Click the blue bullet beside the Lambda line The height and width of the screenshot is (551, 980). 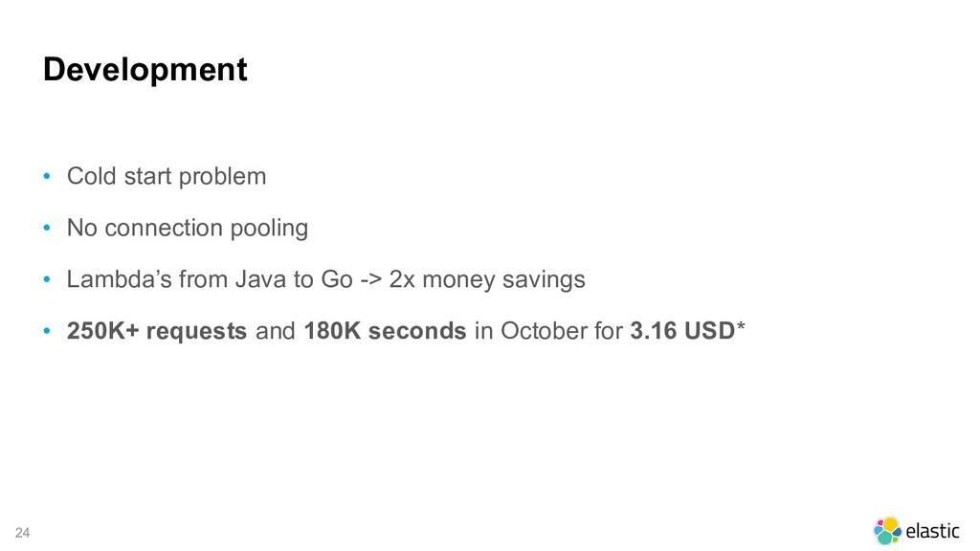click(x=47, y=280)
